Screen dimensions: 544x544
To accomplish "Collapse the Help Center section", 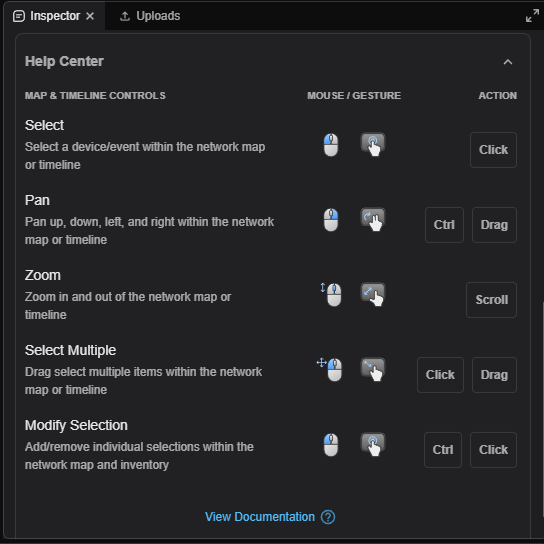I will (508, 62).
